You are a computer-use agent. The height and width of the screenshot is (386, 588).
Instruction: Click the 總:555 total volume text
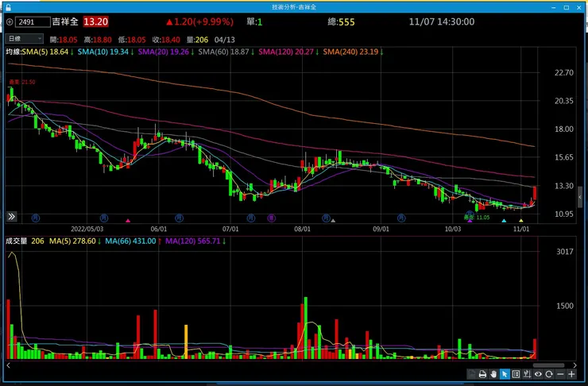(x=341, y=21)
